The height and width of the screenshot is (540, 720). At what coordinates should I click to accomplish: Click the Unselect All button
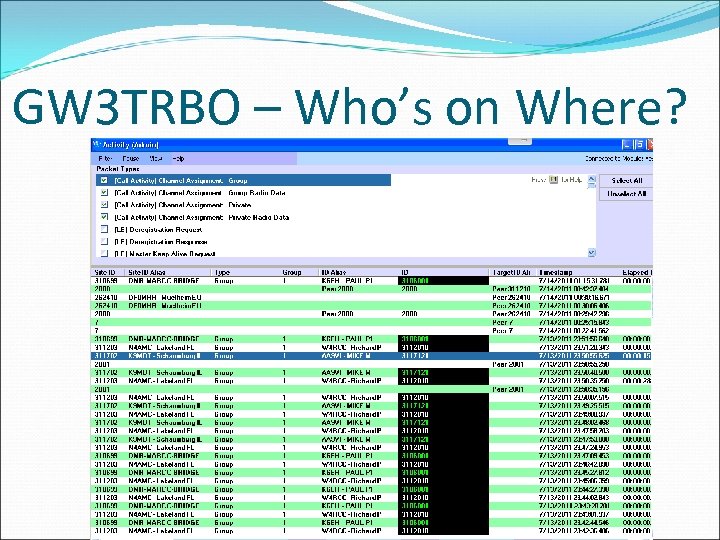point(626,194)
